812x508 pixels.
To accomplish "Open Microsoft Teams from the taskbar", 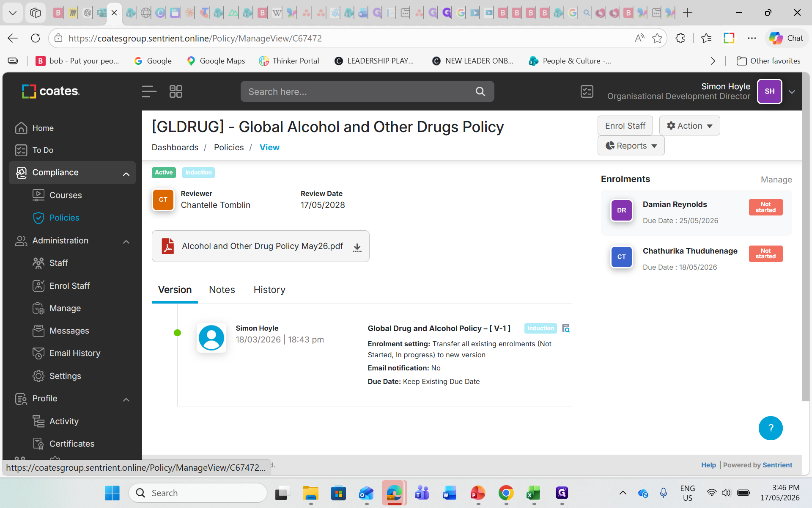I will tap(422, 493).
